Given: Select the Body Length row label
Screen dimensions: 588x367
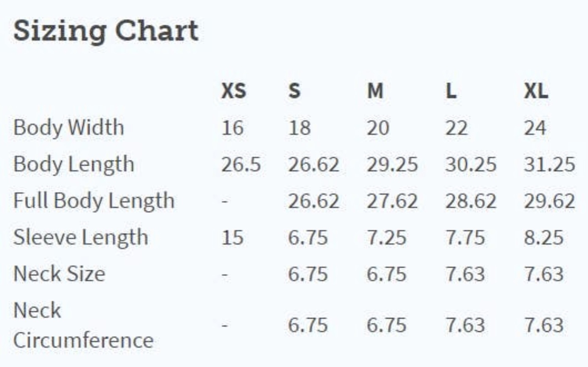Looking at the screenshot, I should (74, 164).
